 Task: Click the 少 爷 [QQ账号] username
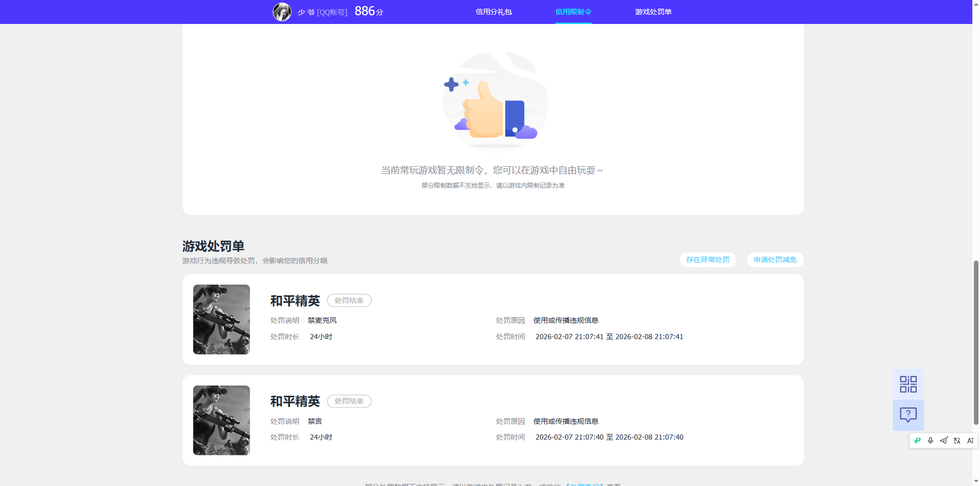pyautogui.click(x=323, y=12)
